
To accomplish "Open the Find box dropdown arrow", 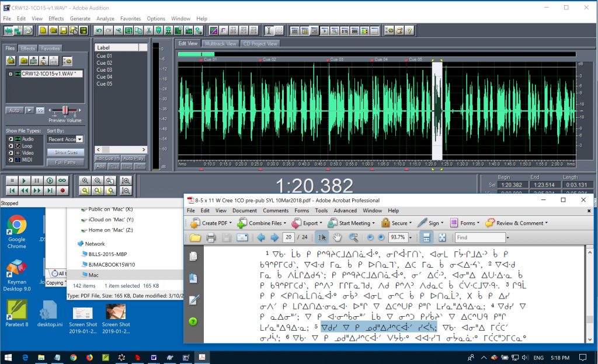I will point(507,237).
